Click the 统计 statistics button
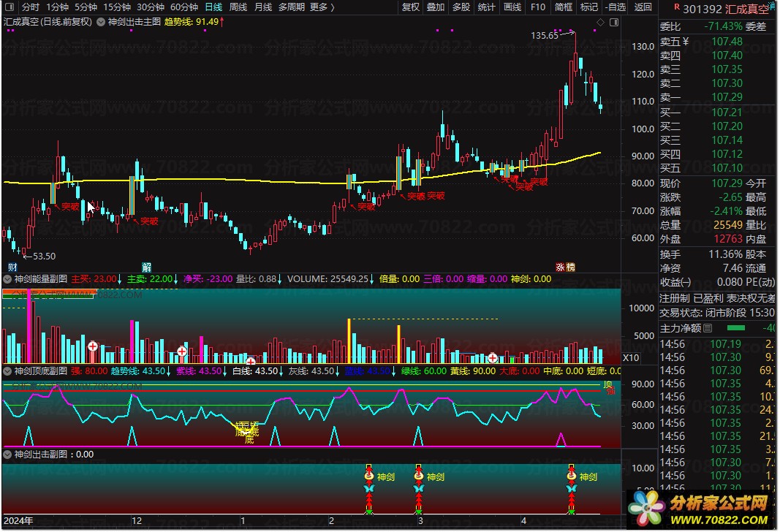This screenshot has width=780, height=532. pos(487,7)
